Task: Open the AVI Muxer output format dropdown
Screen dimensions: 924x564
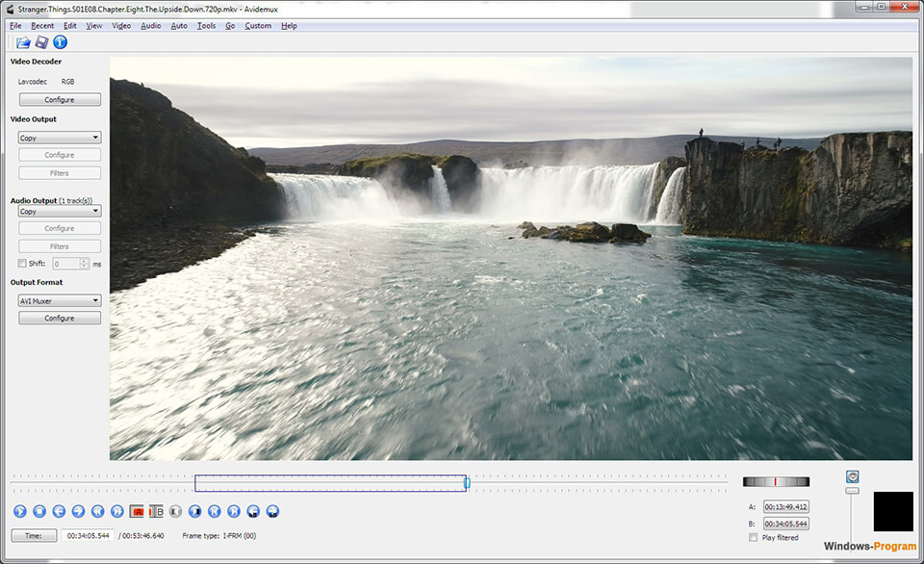Action: (x=60, y=300)
